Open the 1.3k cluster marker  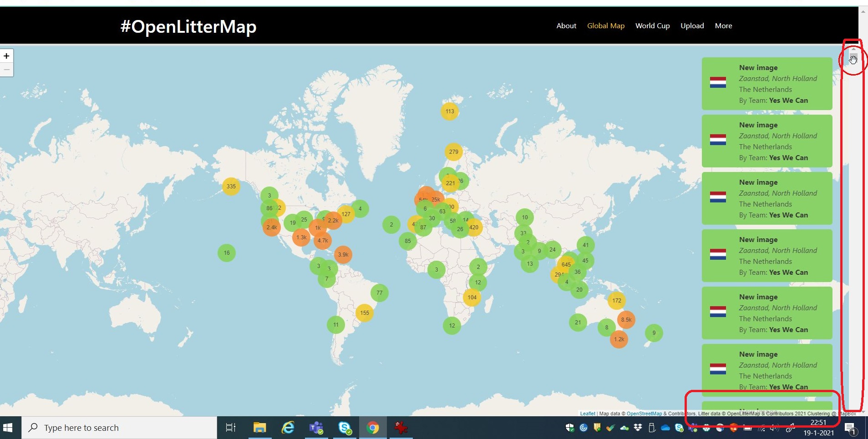pyautogui.click(x=301, y=237)
